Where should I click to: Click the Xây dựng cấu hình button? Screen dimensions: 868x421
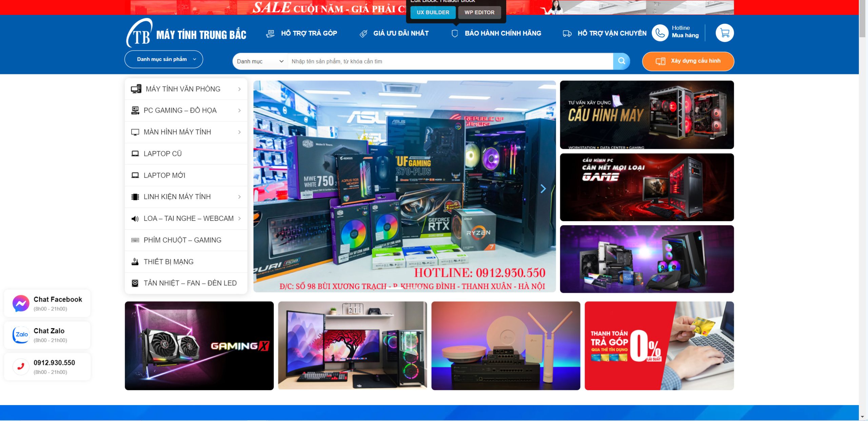click(688, 61)
